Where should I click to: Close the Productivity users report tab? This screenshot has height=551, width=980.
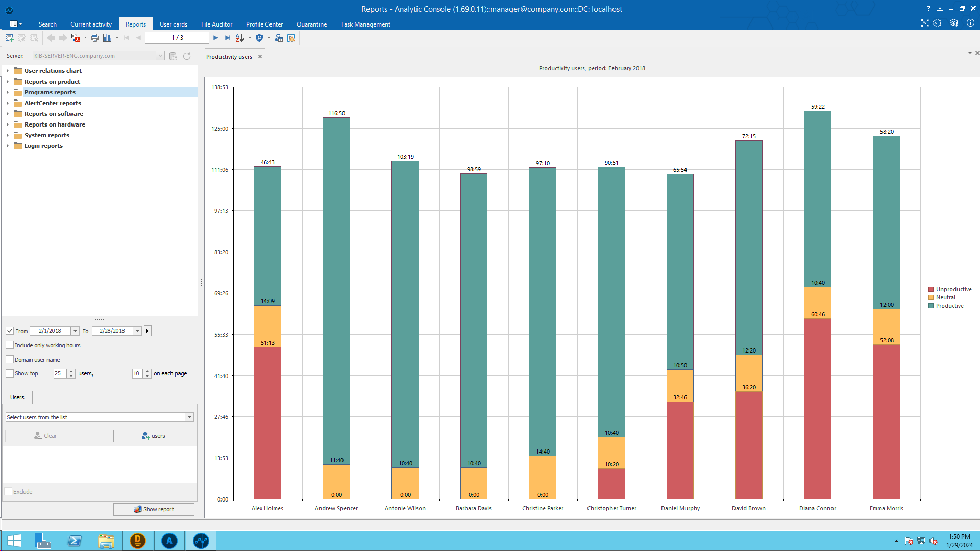coord(260,57)
